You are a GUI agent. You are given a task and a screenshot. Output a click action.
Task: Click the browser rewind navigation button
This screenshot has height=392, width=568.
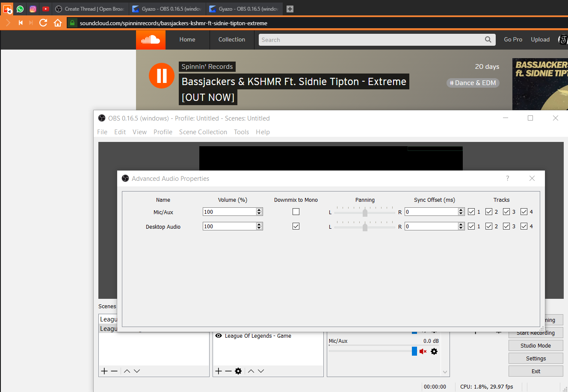[20, 23]
